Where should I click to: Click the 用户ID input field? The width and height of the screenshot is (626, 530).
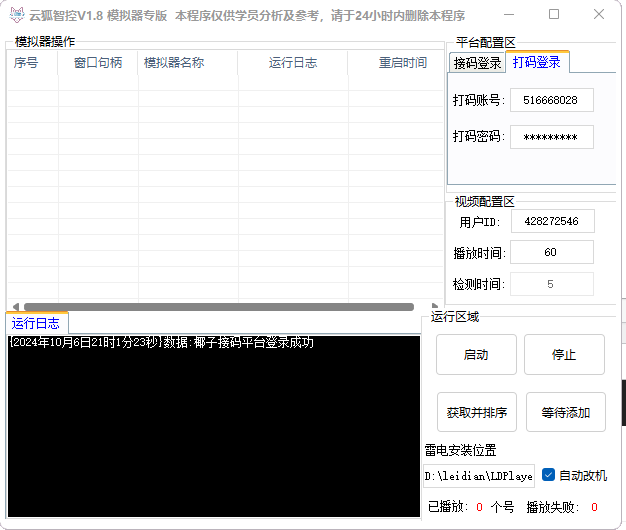552,221
